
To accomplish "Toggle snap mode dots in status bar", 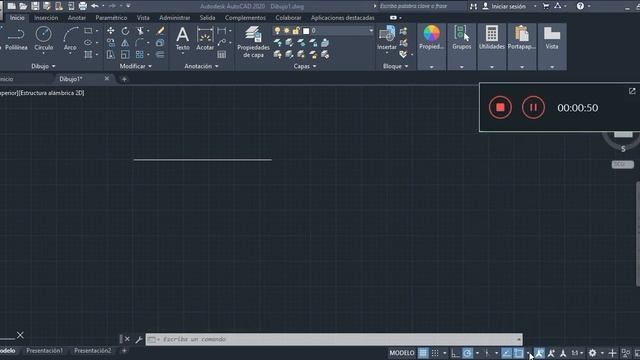I will (x=435, y=353).
